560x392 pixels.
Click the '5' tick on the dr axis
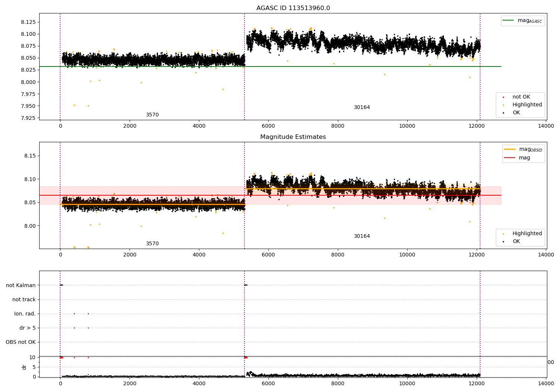pyautogui.click(x=34, y=367)
